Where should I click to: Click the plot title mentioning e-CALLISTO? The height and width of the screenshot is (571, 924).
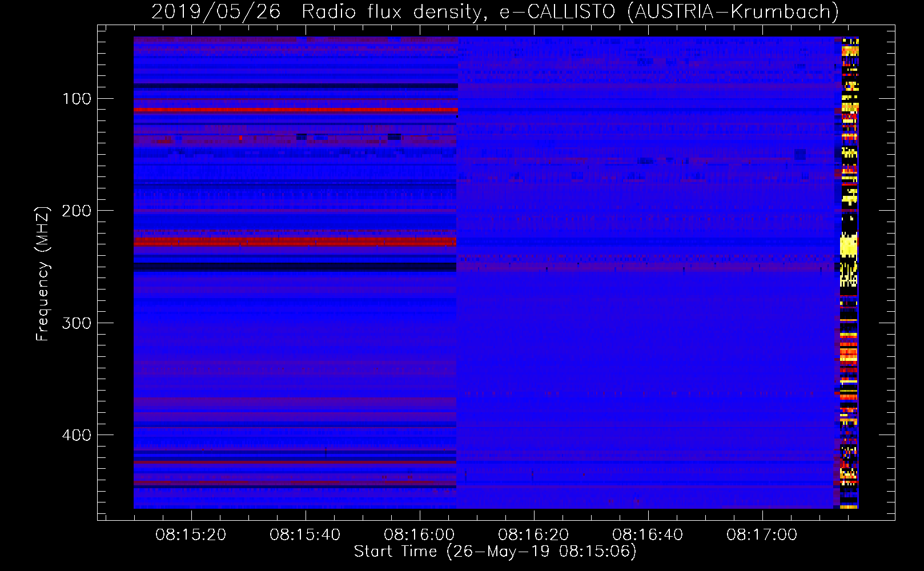point(495,11)
